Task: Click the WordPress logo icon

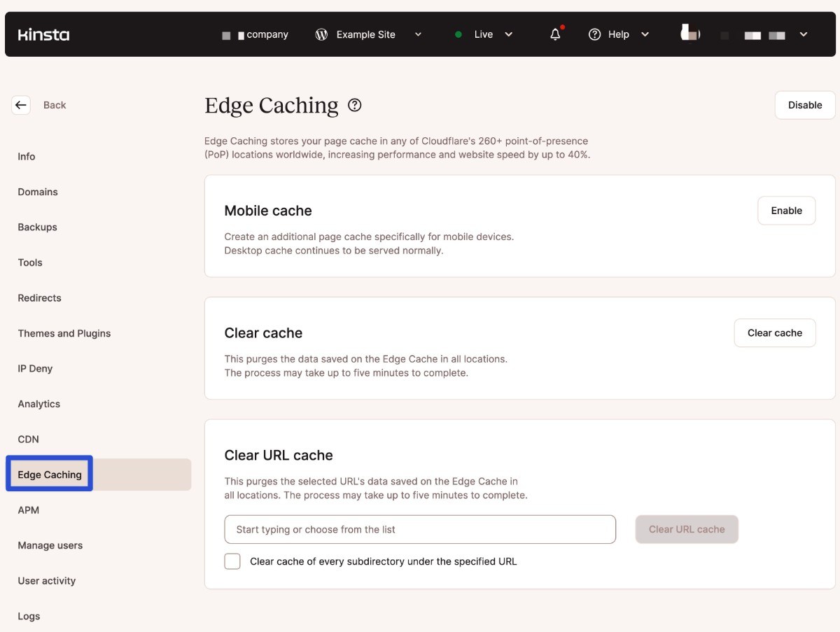Action: (x=321, y=34)
